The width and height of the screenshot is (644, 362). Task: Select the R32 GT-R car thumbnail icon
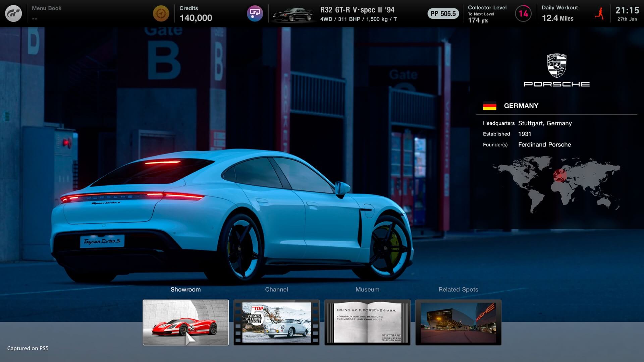pyautogui.click(x=293, y=14)
